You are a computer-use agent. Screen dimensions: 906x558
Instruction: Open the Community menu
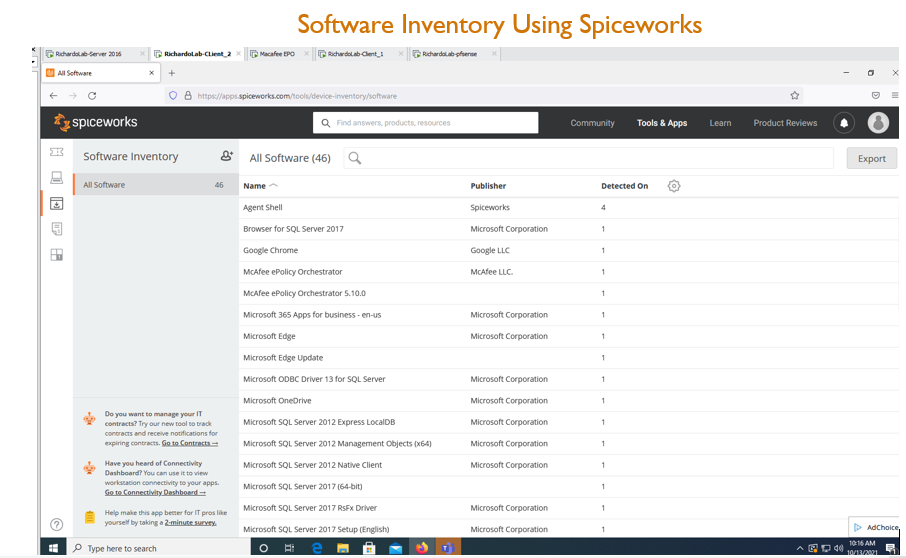pos(592,123)
